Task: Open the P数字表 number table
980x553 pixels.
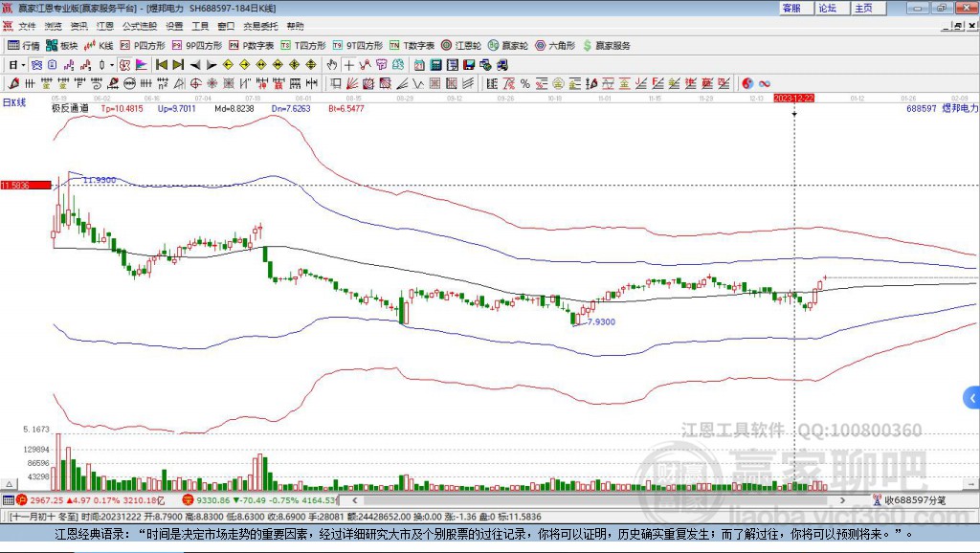Action: tap(252, 46)
